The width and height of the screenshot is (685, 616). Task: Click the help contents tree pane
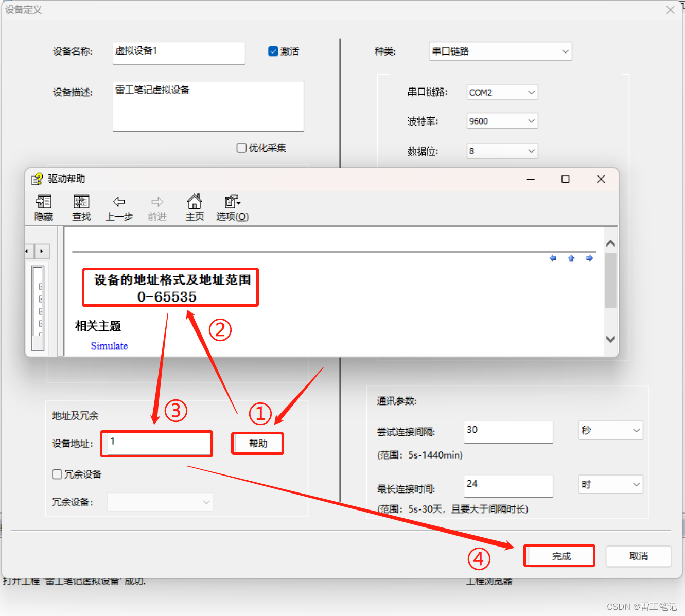pos(38,308)
